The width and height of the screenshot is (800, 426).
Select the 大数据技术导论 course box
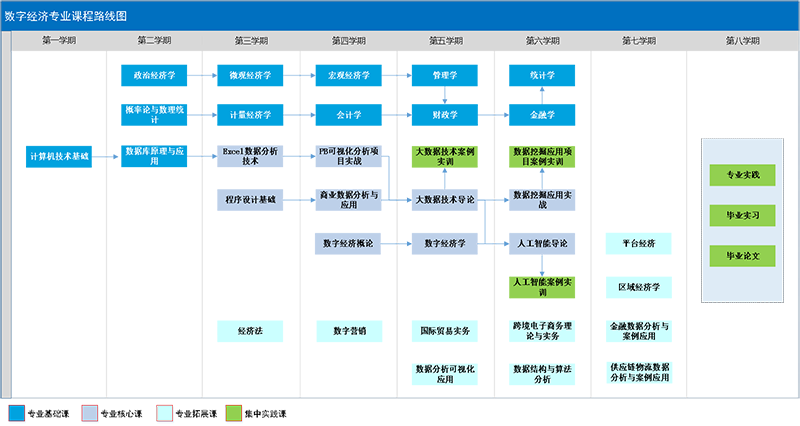coord(445,200)
